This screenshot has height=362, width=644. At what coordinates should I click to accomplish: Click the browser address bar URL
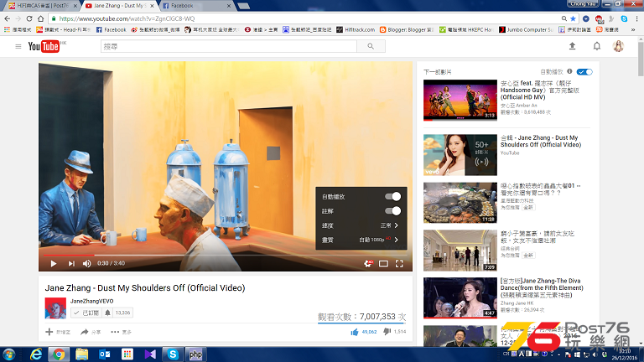click(x=127, y=18)
